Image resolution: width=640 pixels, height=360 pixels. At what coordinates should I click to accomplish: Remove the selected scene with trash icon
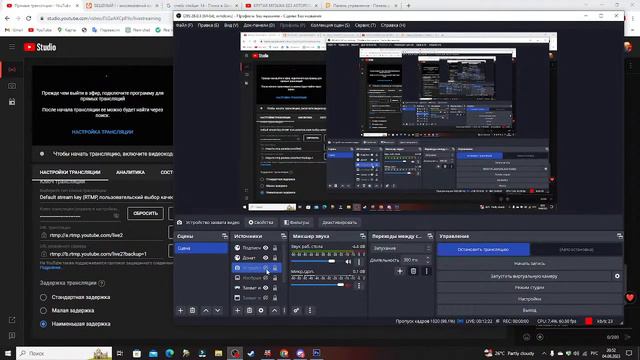pyautogui.click(x=192, y=311)
